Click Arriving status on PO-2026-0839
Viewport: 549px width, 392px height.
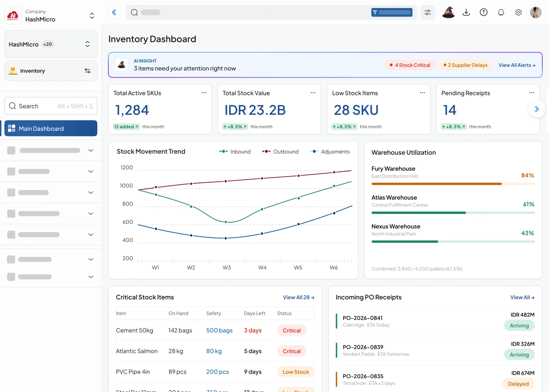click(x=519, y=355)
